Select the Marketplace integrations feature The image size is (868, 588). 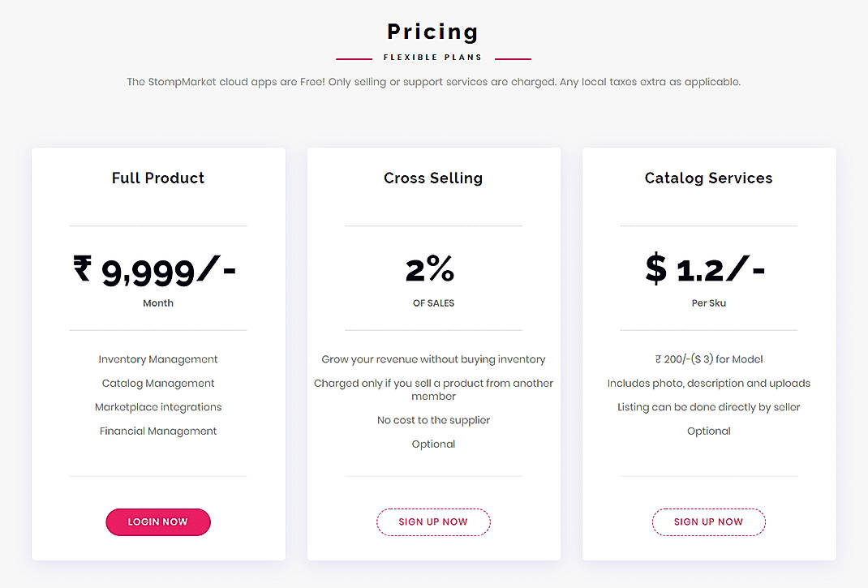pyautogui.click(x=157, y=407)
